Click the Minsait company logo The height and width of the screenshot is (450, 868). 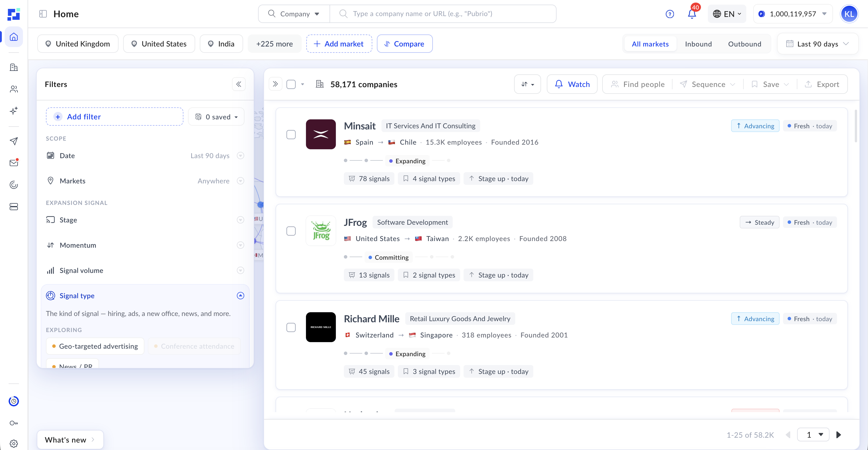321,134
